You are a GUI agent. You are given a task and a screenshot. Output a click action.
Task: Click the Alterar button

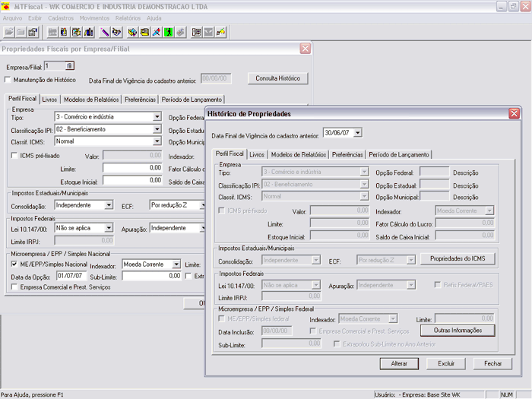pyautogui.click(x=399, y=363)
